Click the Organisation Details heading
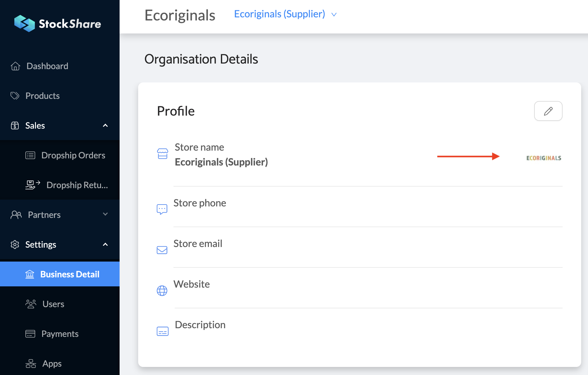The height and width of the screenshot is (375, 588). pos(201,59)
